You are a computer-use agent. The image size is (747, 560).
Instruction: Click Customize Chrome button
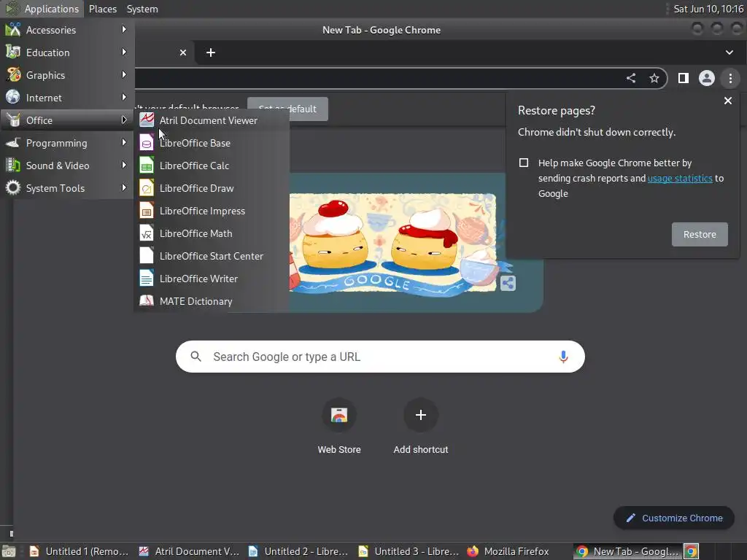click(673, 518)
